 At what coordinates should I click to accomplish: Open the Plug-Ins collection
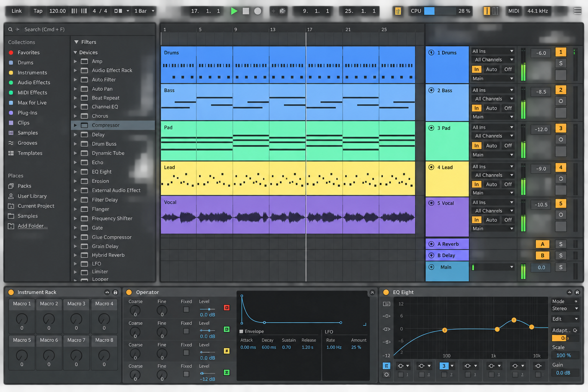(x=28, y=113)
